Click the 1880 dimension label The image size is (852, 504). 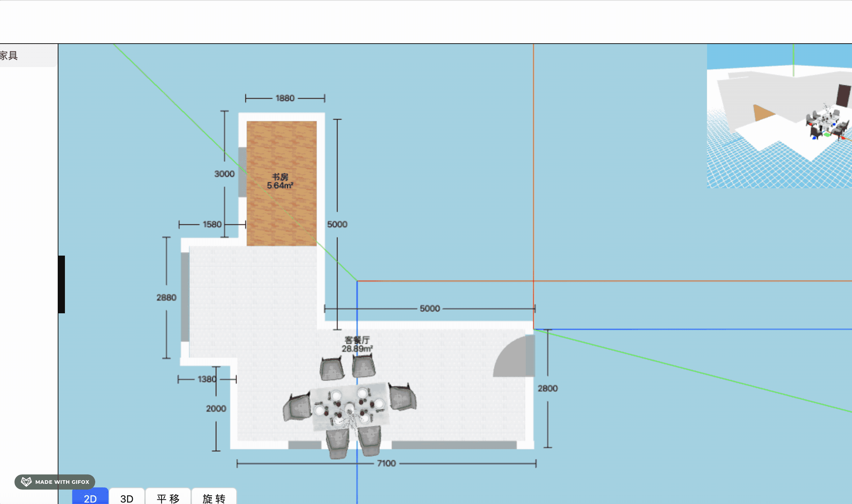click(x=285, y=98)
